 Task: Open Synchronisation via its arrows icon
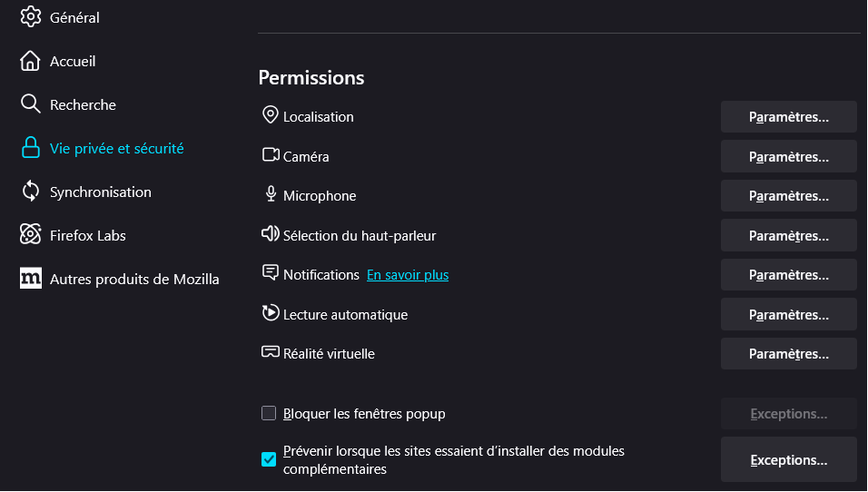[31, 192]
